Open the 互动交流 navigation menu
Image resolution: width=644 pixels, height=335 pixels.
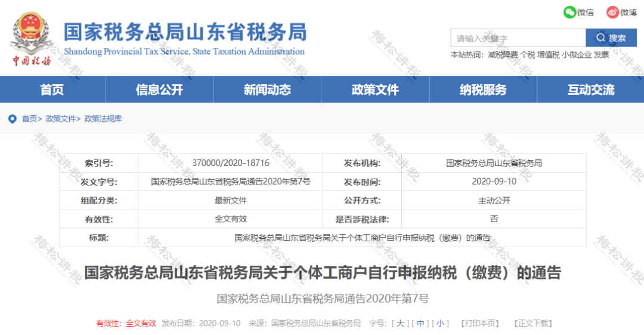[x=590, y=90]
